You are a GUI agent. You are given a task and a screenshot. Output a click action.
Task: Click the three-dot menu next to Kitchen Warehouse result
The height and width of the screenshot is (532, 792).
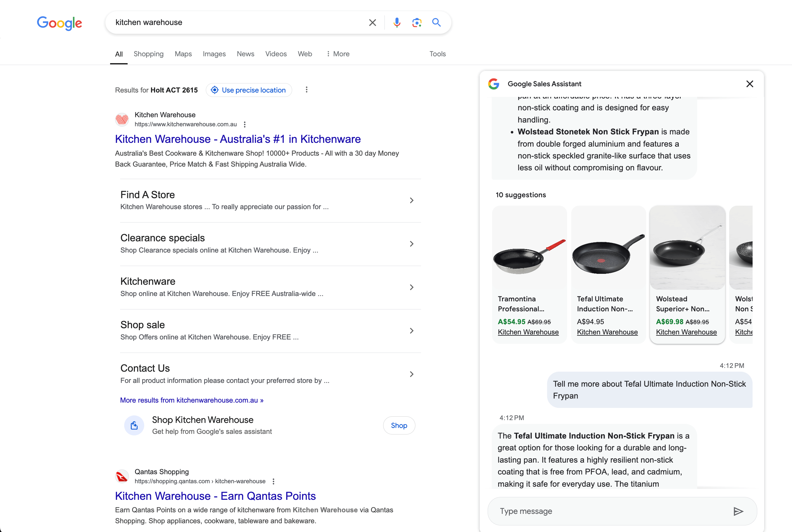[244, 125]
